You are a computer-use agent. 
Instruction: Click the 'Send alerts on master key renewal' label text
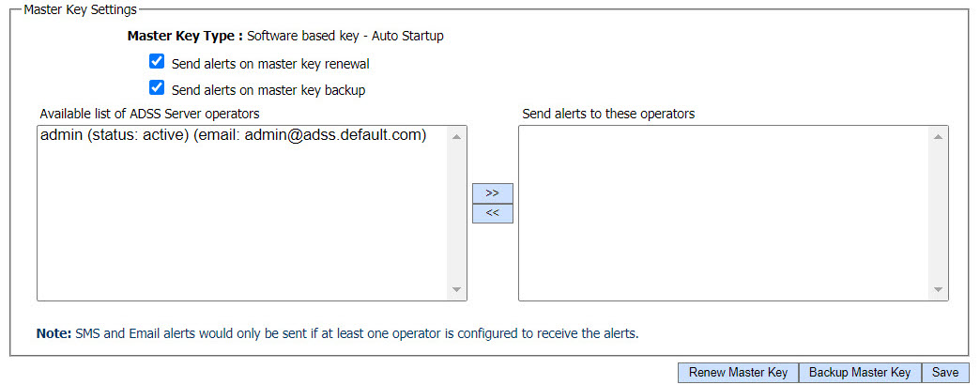pos(270,64)
